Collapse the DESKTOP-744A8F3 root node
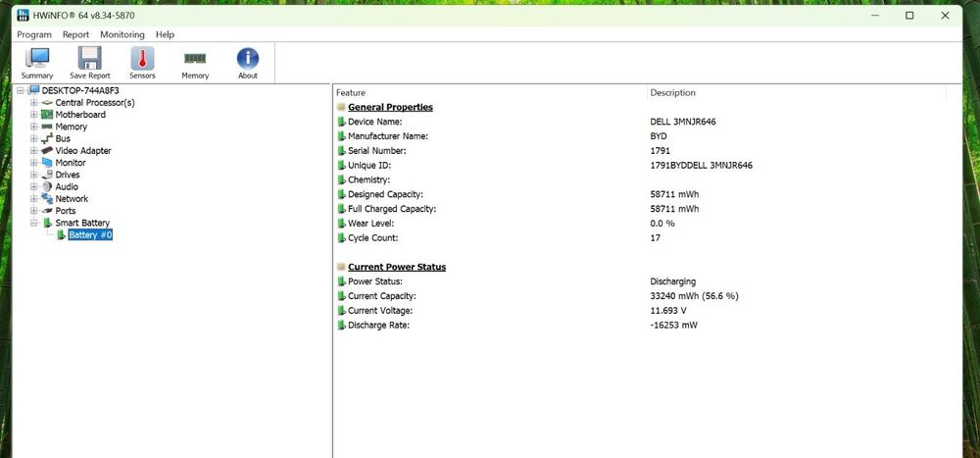 click(x=21, y=91)
